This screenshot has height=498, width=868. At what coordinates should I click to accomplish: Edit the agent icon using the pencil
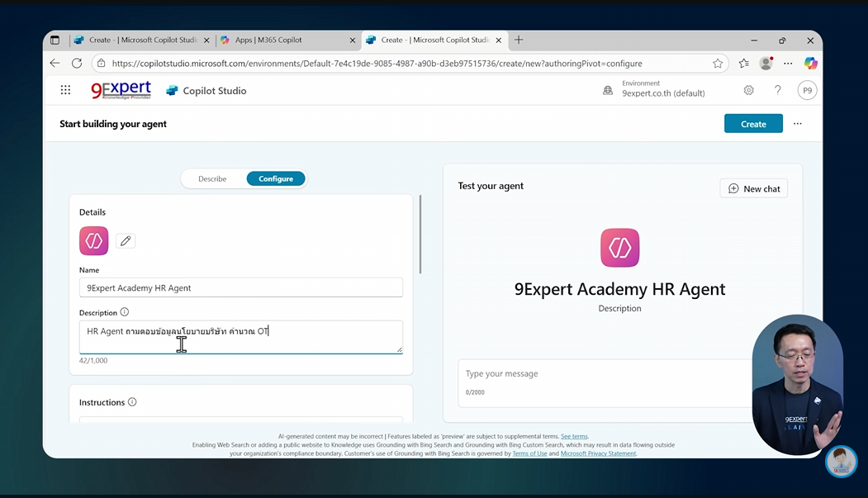point(125,240)
